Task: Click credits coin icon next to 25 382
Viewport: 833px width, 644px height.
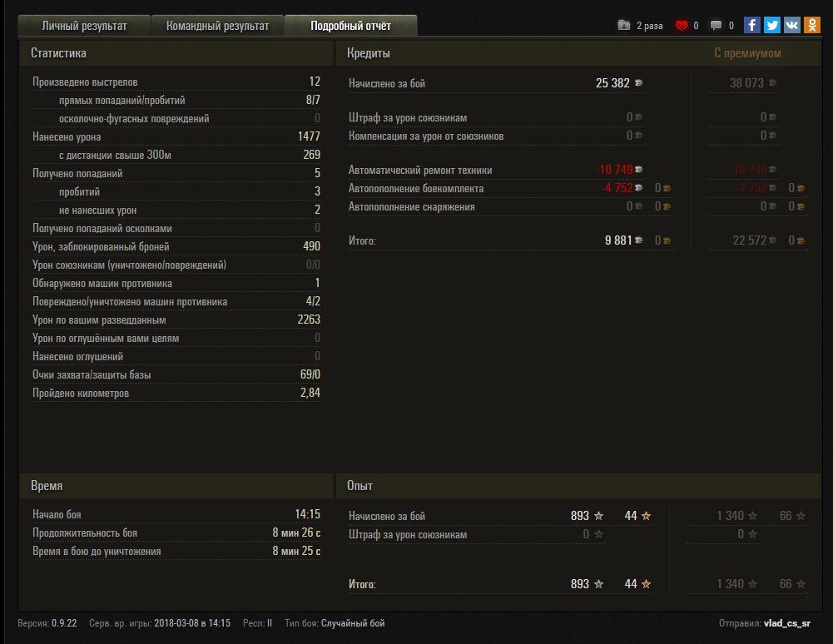Action: pyautogui.click(x=639, y=83)
